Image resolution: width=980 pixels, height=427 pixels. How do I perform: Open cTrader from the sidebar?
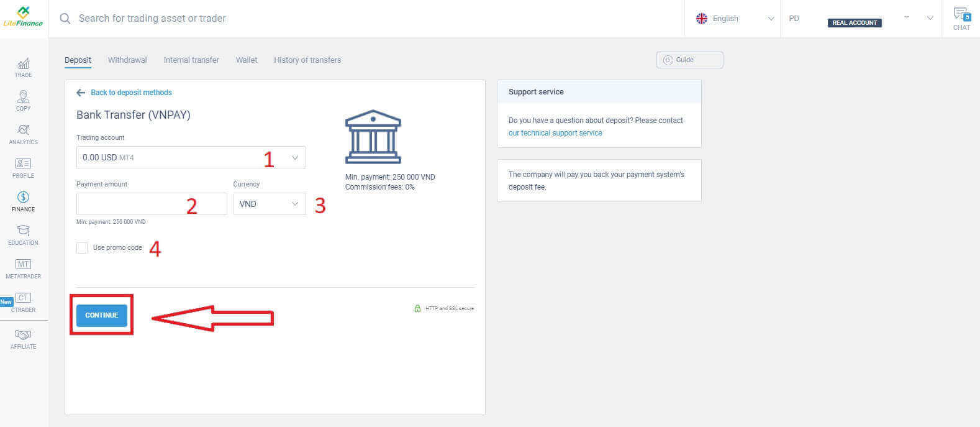coord(23,301)
